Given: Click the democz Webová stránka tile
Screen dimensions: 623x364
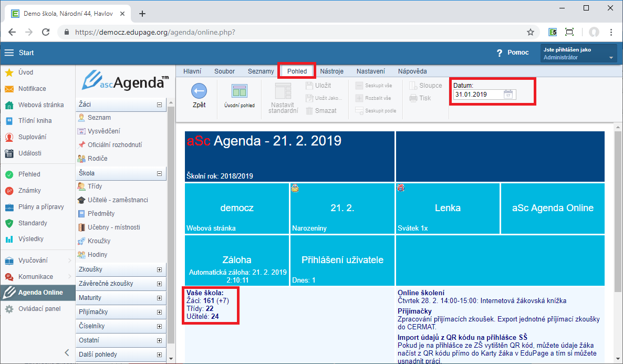Looking at the screenshot, I should (237, 208).
